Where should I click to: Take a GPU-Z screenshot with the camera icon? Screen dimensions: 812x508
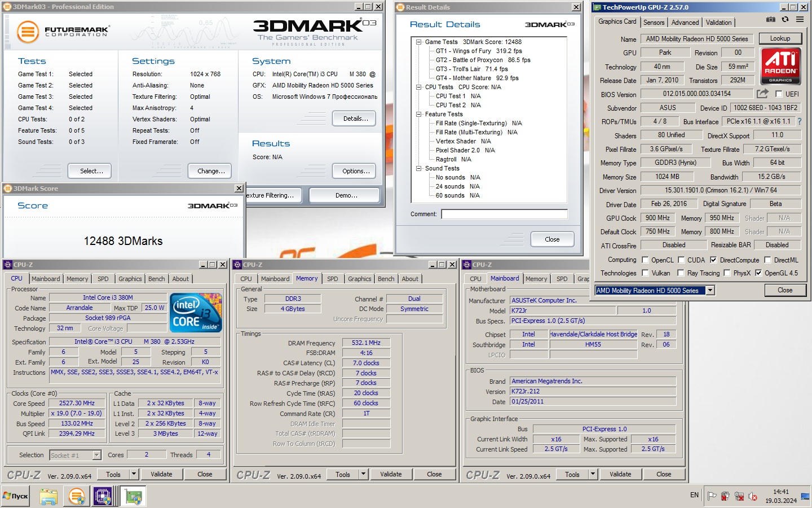click(x=771, y=19)
